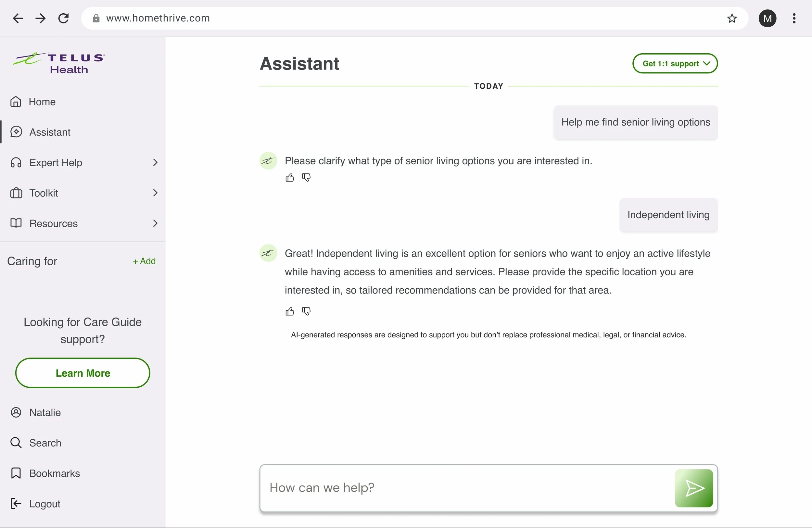
Task: Like the Independent living response
Action: (290, 311)
